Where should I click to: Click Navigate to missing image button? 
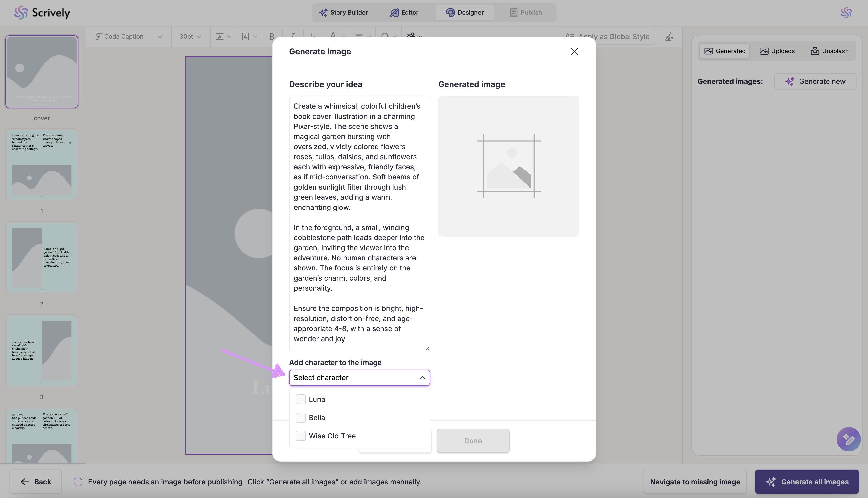[x=695, y=482]
